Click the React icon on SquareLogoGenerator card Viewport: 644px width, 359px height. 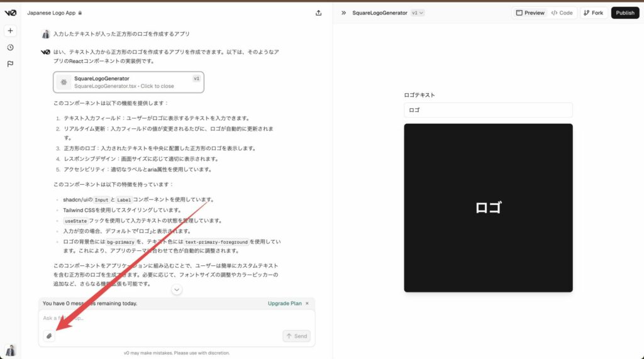pyautogui.click(x=64, y=82)
